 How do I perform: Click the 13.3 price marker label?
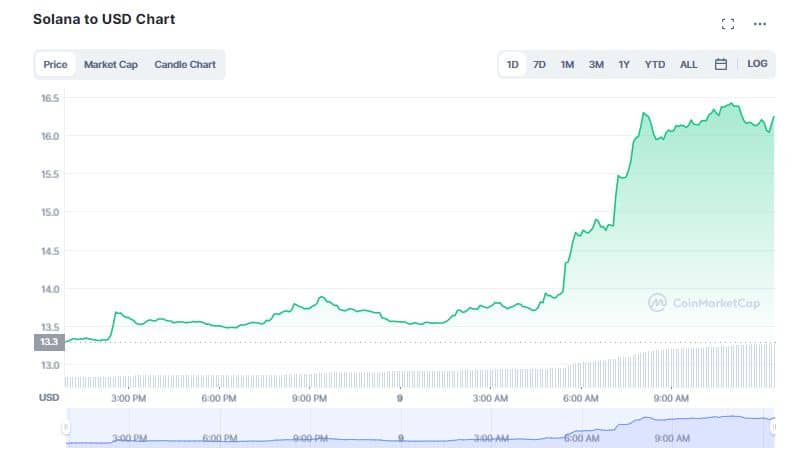tap(49, 342)
